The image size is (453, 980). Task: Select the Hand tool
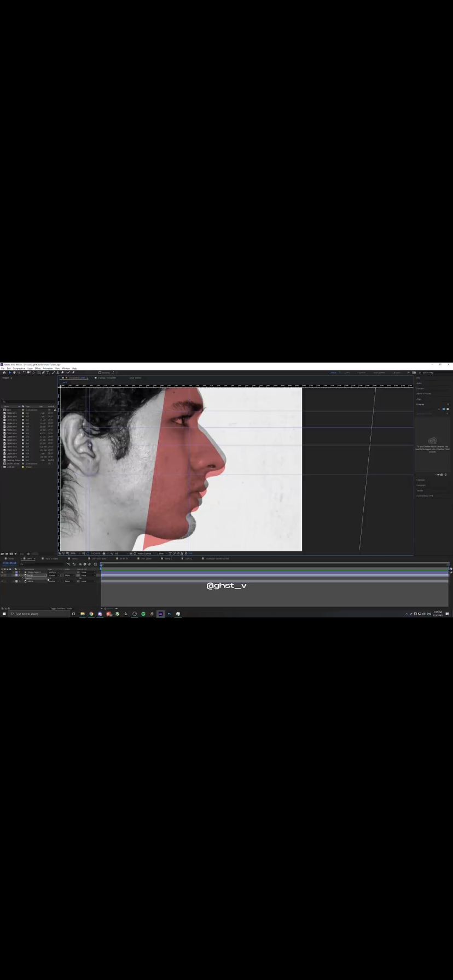14,372
